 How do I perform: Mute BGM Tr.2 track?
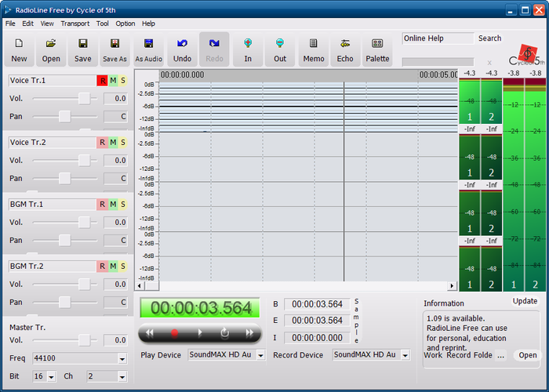click(x=113, y=267)
